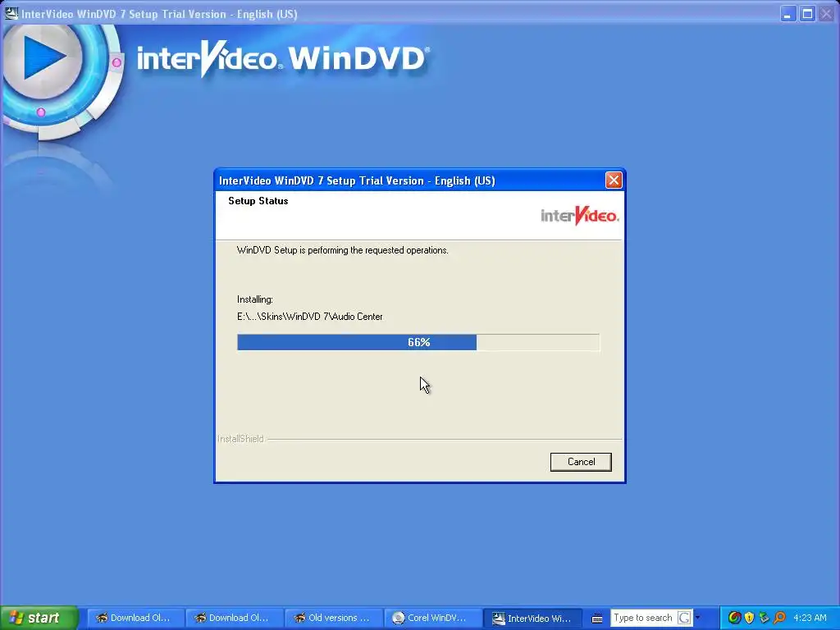Expand the desktop search dropdown arrow

(697, 618)
